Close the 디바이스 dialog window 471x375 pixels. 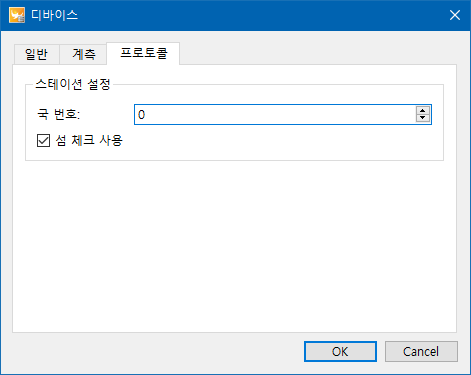pyautogui.click(x=455, y=15)
